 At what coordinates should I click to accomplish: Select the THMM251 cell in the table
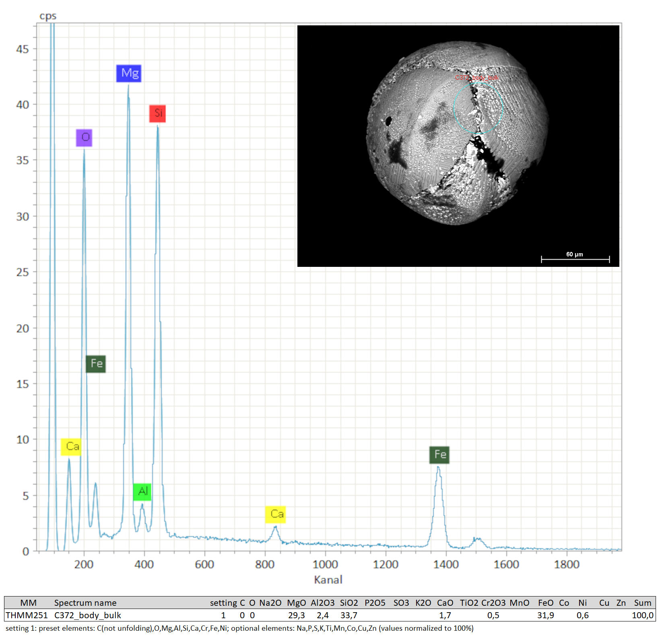coord(27,615)
